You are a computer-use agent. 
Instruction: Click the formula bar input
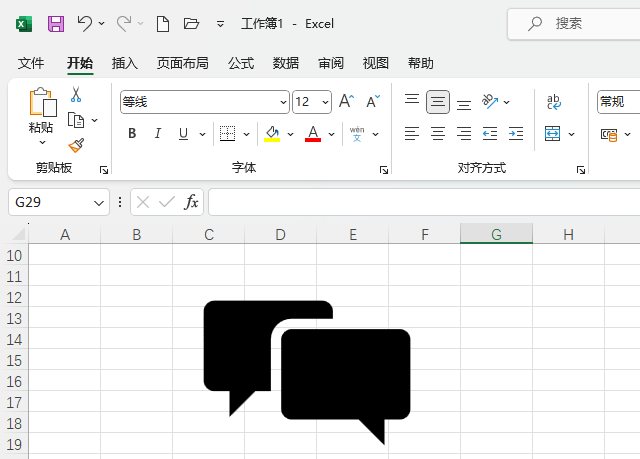tap(424, 202)
